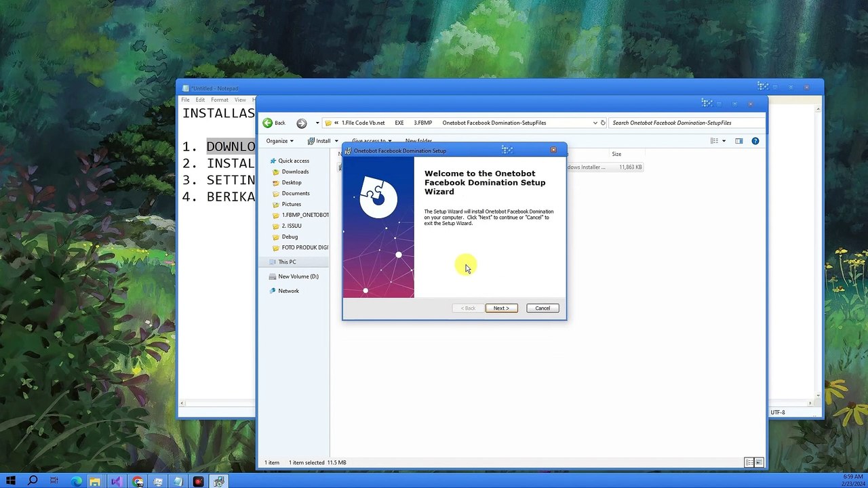Image resolution: width=868 pixels, height=488 pixels.
Task: Switch to Notepad in taskbar
Action: coord(178,481)
